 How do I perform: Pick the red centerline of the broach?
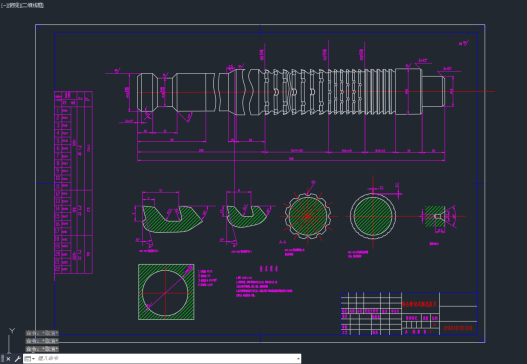click(316, 92)
